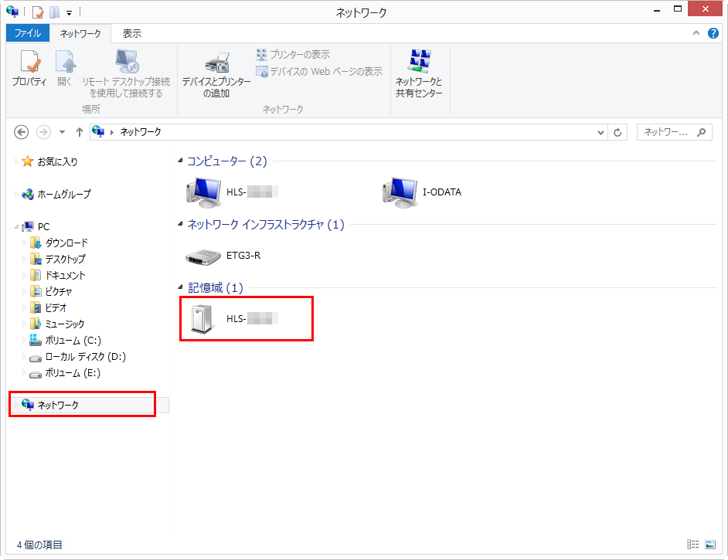Open the address bar history dropdown

[602, 132]
